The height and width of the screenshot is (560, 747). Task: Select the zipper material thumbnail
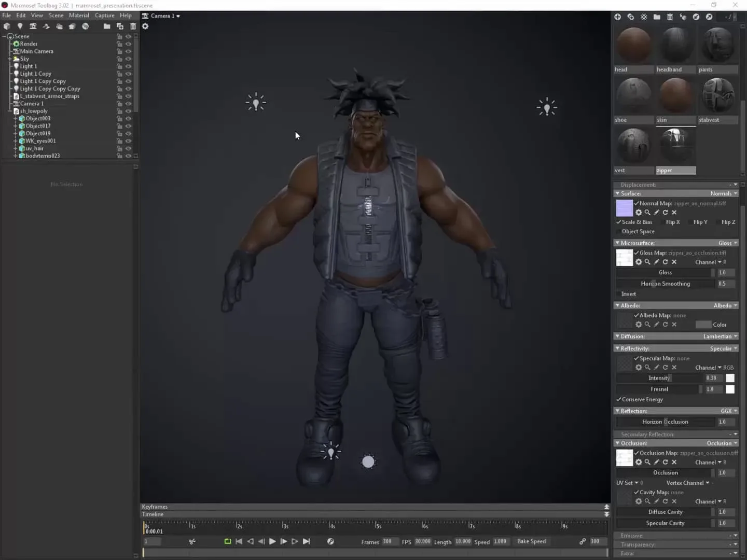click(675, 146)
